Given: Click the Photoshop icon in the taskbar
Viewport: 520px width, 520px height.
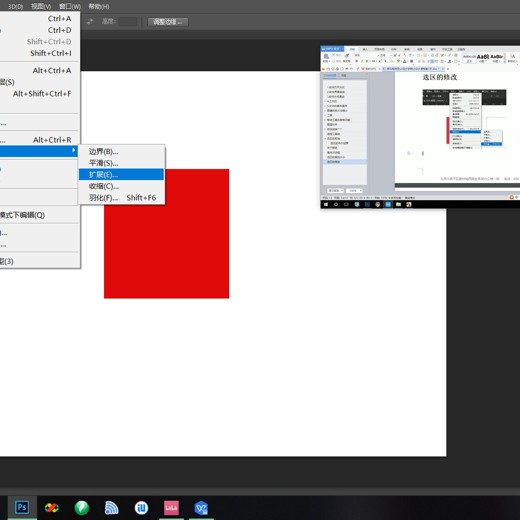Looking at the screenshot, I should pos(22,508).
